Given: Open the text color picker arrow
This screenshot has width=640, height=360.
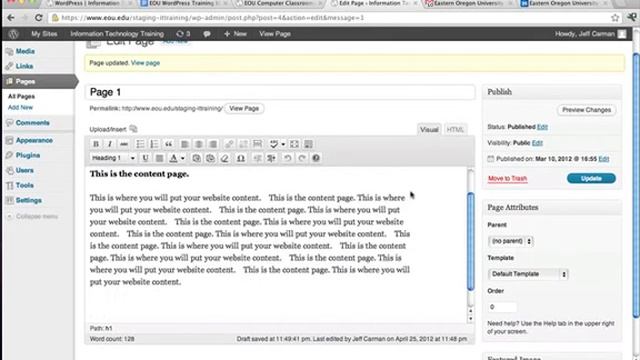Looking at the screenshot, I should (182, 158).
